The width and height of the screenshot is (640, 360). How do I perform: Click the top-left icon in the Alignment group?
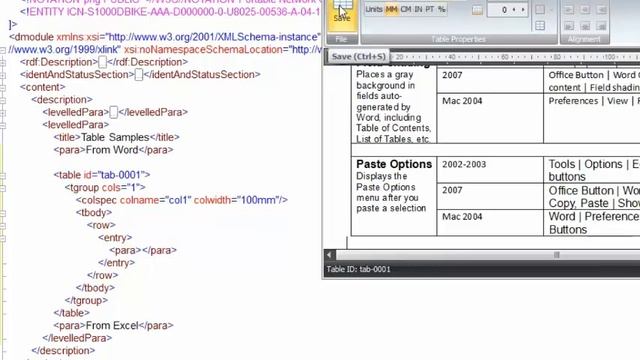point(569,10)
